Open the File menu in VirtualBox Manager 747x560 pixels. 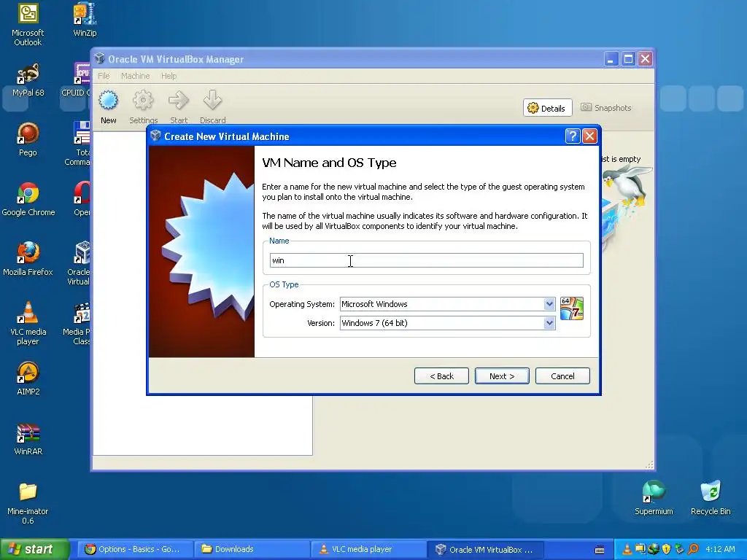104,76
